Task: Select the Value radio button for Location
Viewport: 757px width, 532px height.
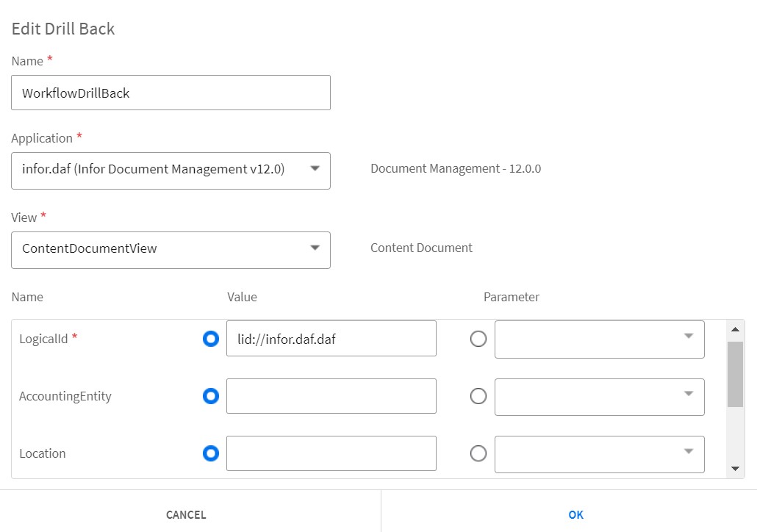Action: pos(211,453)
